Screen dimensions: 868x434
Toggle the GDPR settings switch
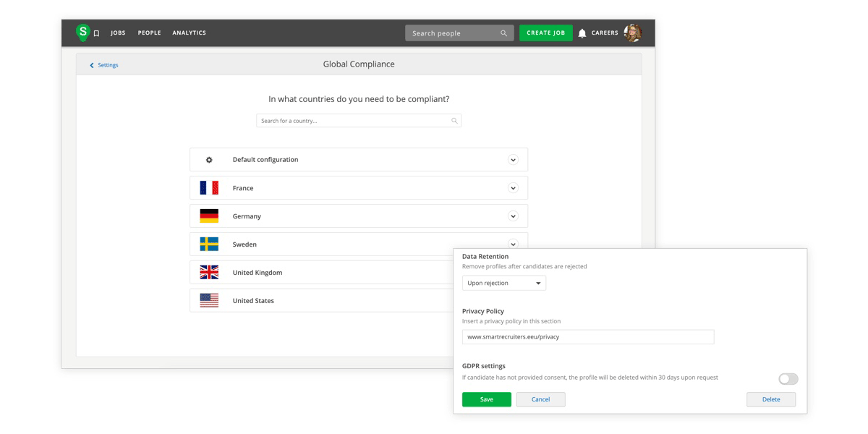(788, 379)
